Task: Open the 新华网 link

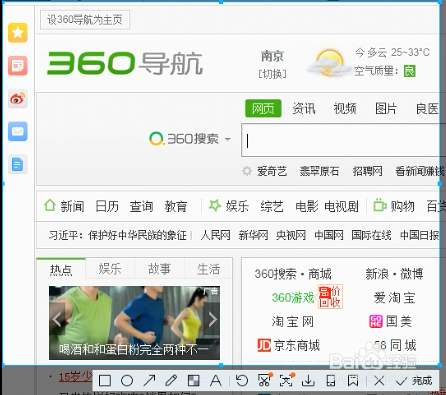Action: coord(253,235)
